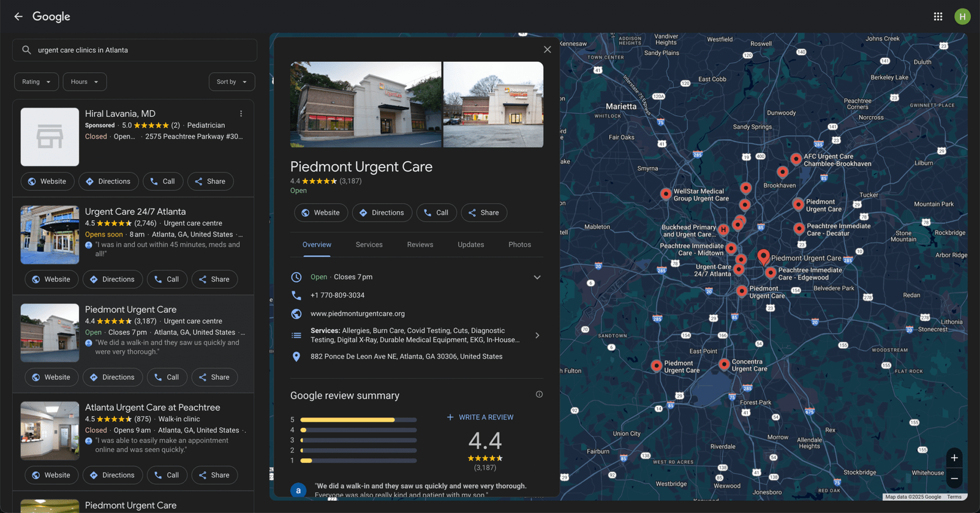Viewport: 980px width, 513px height.
Task: Switch to the Services tab
Action: 369,244
